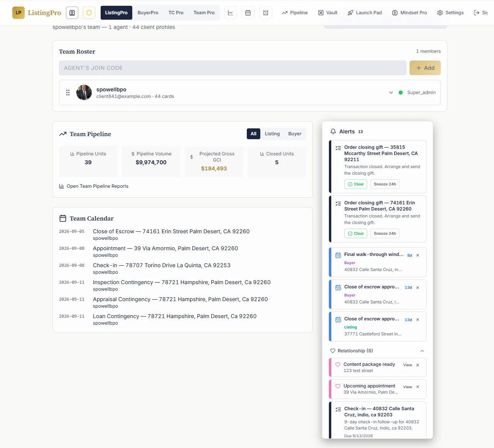Screen dimensions: 494x448
Task: Switch to the Team Pro tab
Action: (x=204, y=13)
